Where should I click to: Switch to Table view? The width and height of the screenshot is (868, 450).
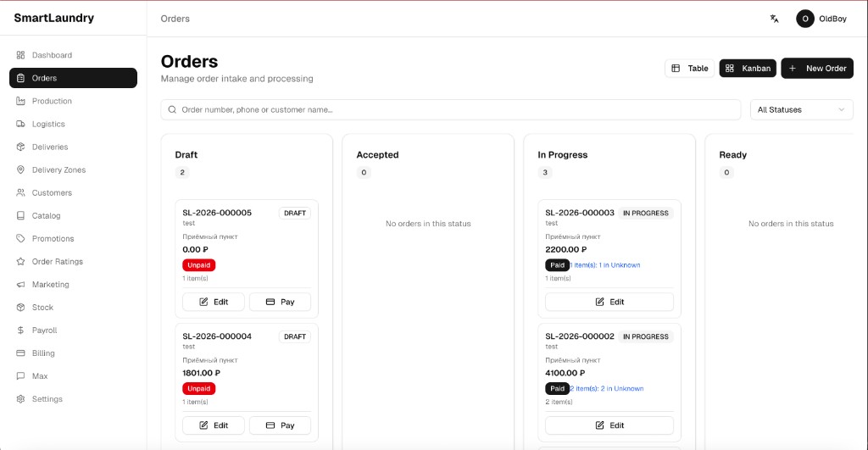(689, 69)
